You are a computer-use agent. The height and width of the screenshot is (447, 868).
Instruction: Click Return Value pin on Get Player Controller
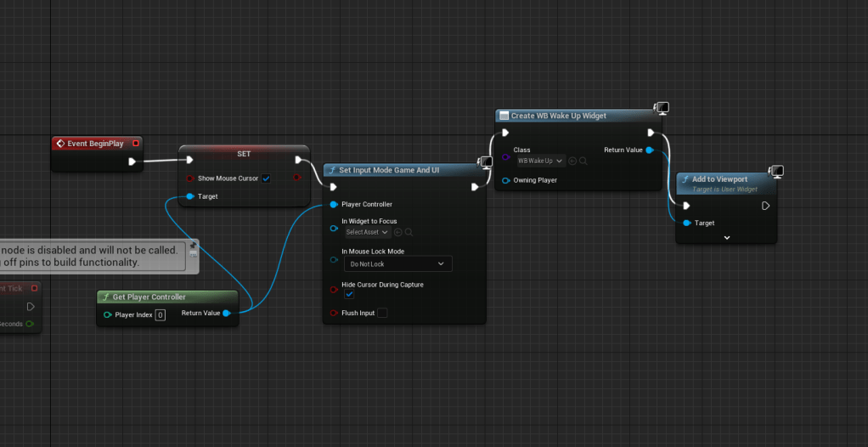click(x=227, y=314)
